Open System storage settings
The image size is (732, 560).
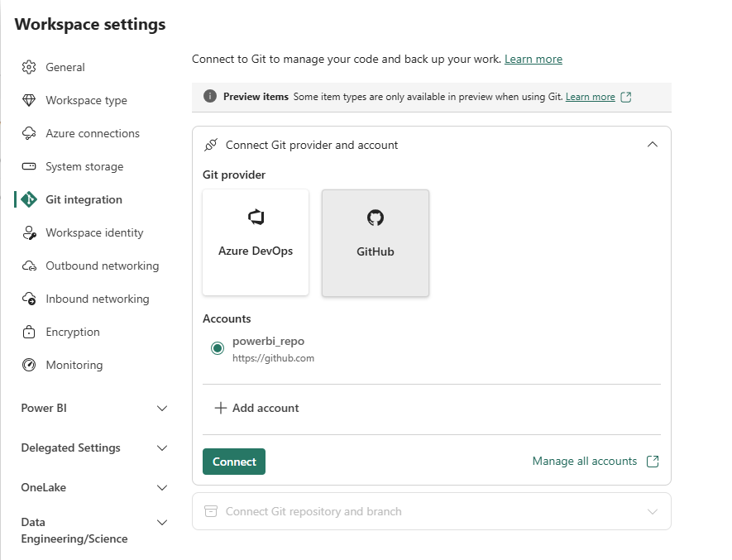[84, 167]
